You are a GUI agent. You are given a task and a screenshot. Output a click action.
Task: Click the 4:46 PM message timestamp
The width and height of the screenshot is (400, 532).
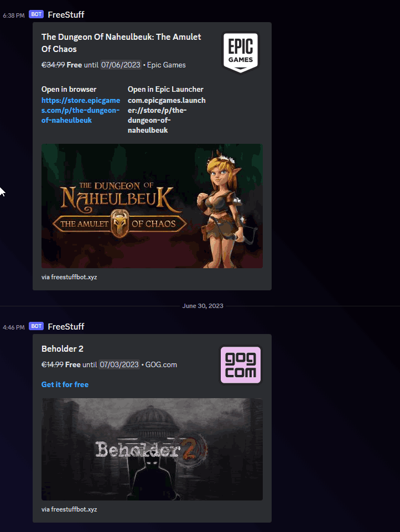click(14, 327)
